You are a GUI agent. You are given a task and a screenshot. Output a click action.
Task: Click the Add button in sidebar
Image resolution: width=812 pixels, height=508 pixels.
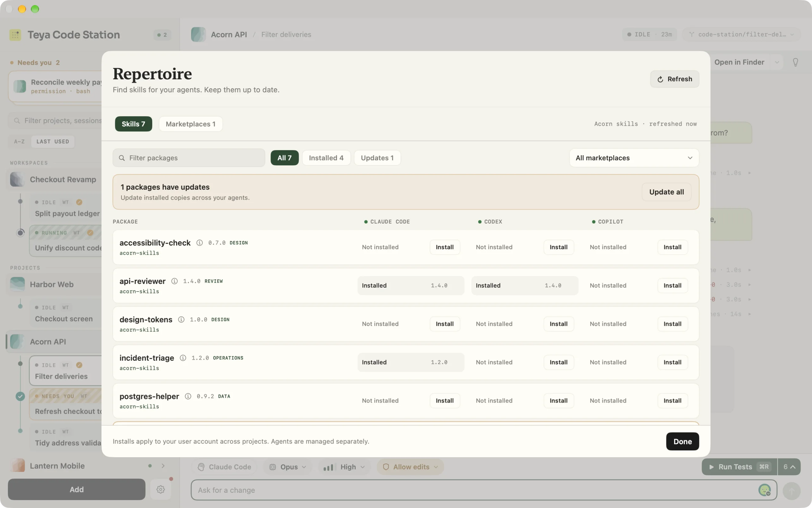(76, 490)
